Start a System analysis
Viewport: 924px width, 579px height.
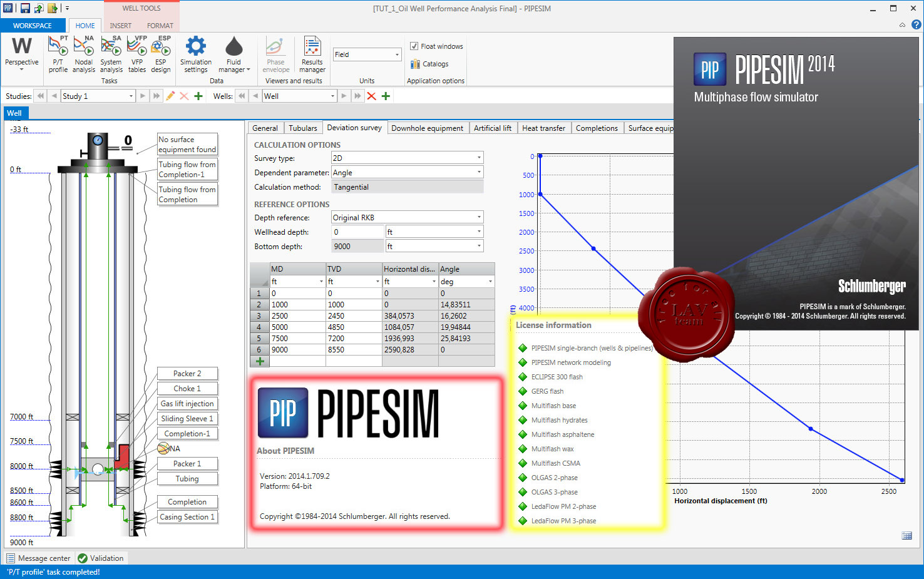coord(111,53)
